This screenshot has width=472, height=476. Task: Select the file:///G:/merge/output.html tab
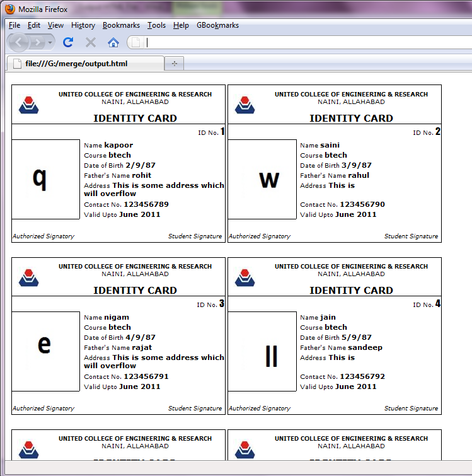[85, 64]
